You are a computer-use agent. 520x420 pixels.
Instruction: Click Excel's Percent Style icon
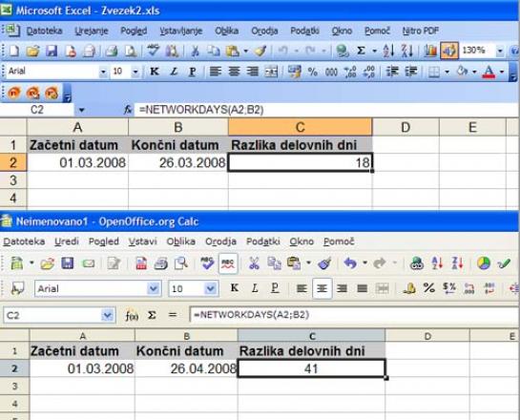tap(312, 72)
